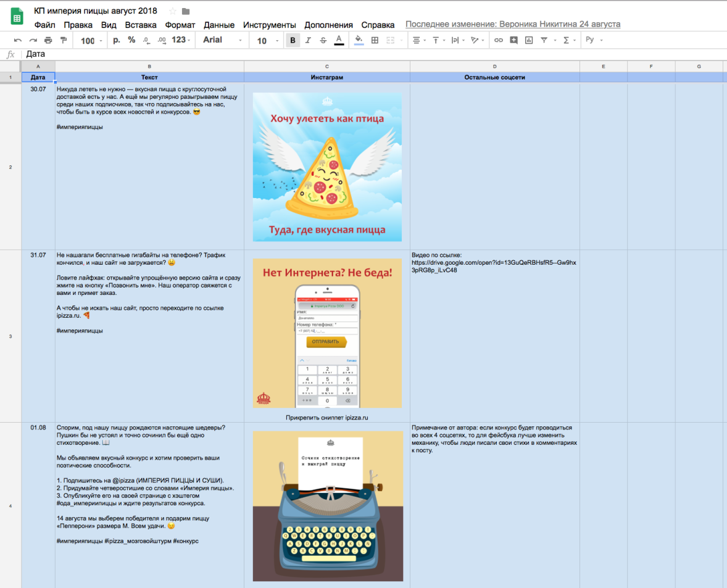The image size is (727, 588).
Task: Star this spreadsheet document
Action: 172,11
